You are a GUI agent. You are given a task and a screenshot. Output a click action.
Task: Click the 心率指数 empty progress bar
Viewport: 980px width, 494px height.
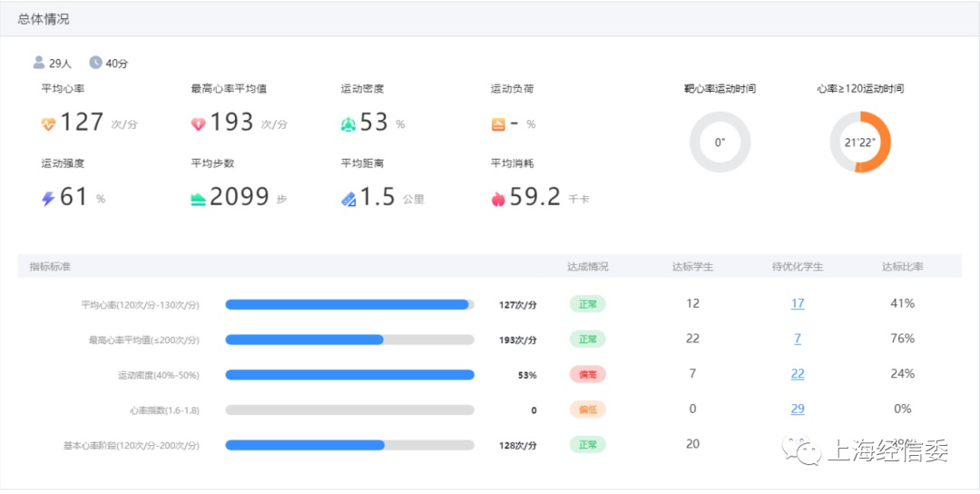[349, 410]
